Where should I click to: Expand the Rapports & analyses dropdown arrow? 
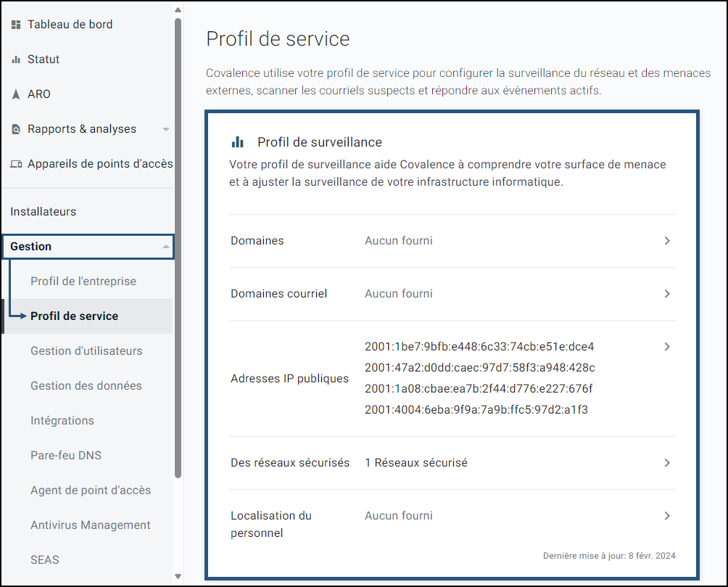pos(166,129)
